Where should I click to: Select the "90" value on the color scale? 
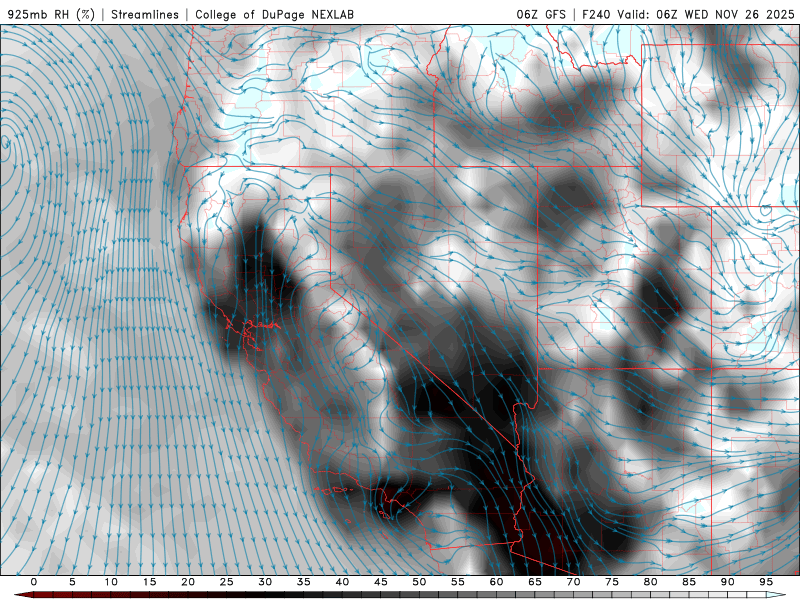(x=727, y=582)
